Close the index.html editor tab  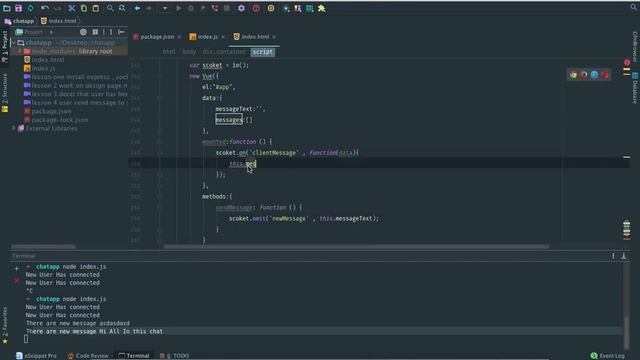[274, 37]
